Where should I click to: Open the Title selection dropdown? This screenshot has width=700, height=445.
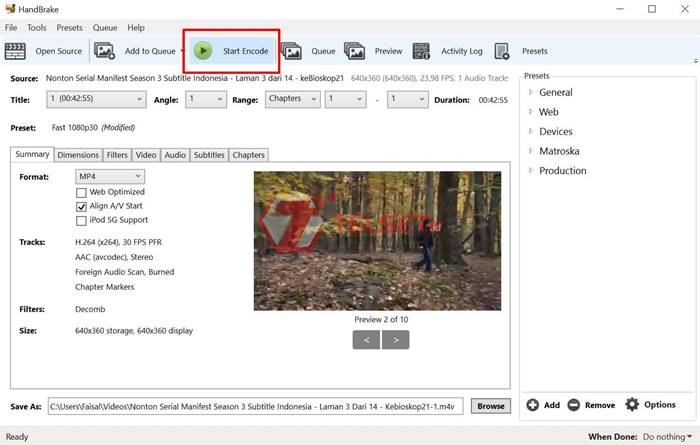(x=95, y=99)
